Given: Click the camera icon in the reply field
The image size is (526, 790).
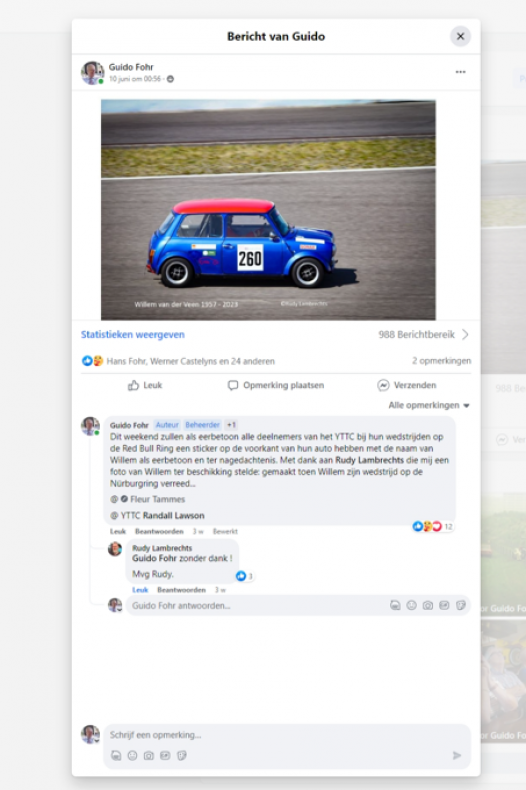Looking at the screenshot, I should tap(428, 606).
